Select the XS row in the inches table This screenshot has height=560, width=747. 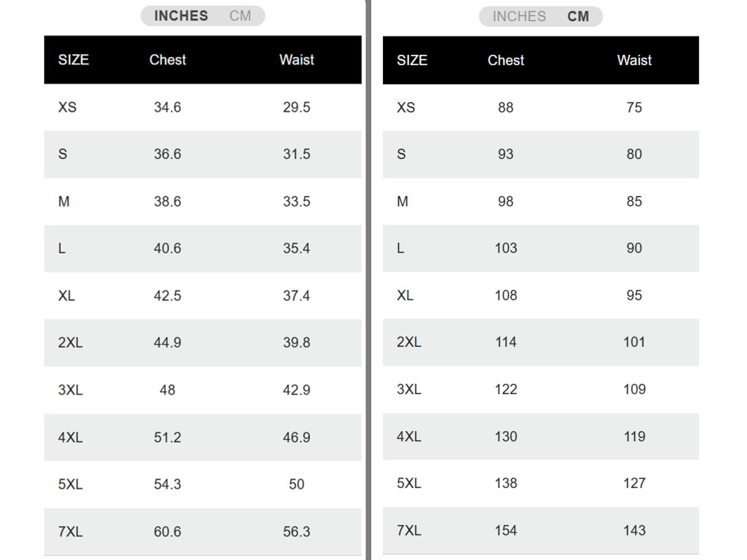coord(203,107)
